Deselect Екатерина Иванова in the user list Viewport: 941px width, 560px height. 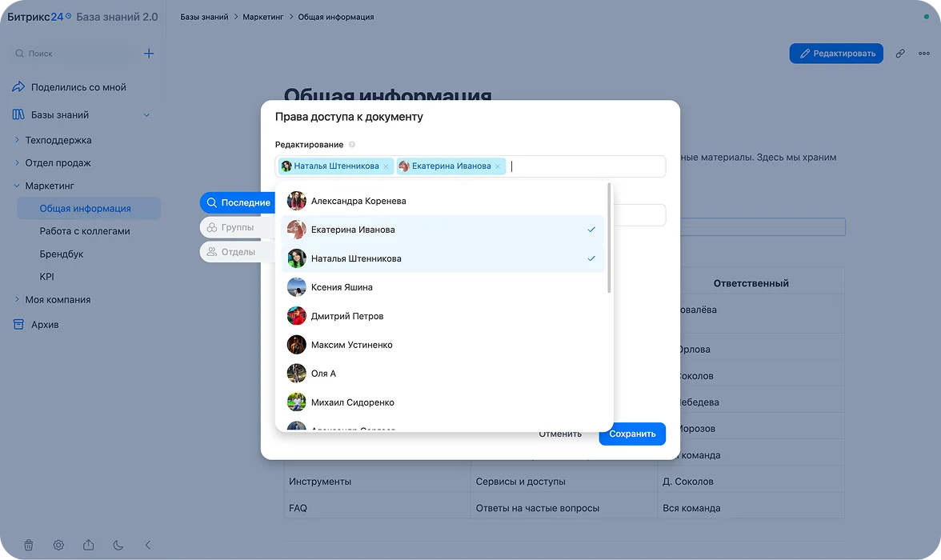(x=443, y=230)
